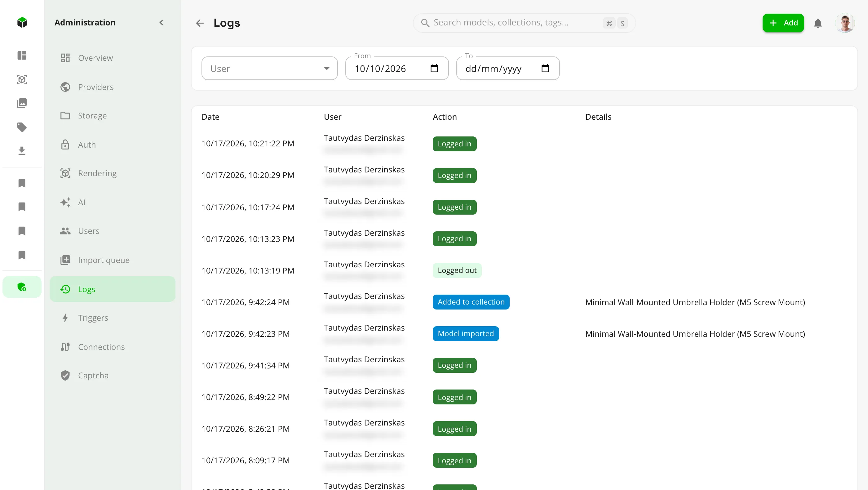Click the Add button
This screenshot has width=868, height=490.
point(783,23)
